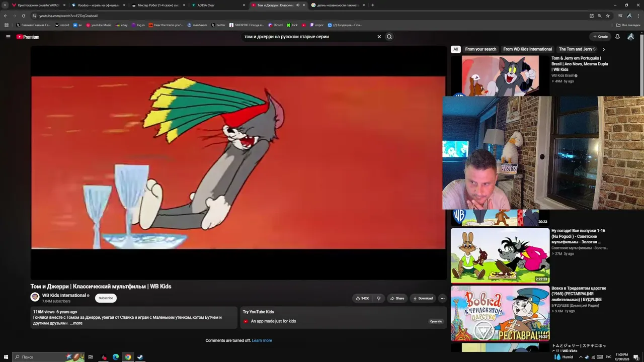Open the twitter bookmark
The width and height of the screenshot is (644, 362).
(x=218, y=25)
